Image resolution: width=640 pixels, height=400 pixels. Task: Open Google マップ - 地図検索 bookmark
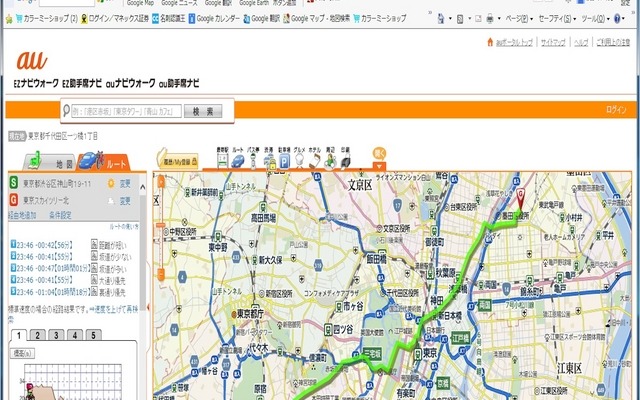pyautogui.click(x=317, y=18)
